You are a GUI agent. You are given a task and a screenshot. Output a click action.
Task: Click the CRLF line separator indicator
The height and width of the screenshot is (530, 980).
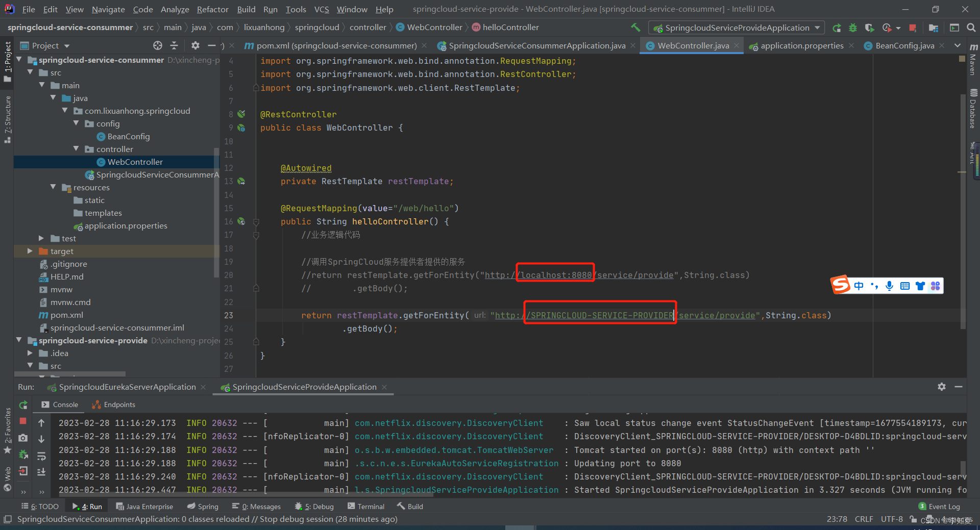[x=864, y=519]
